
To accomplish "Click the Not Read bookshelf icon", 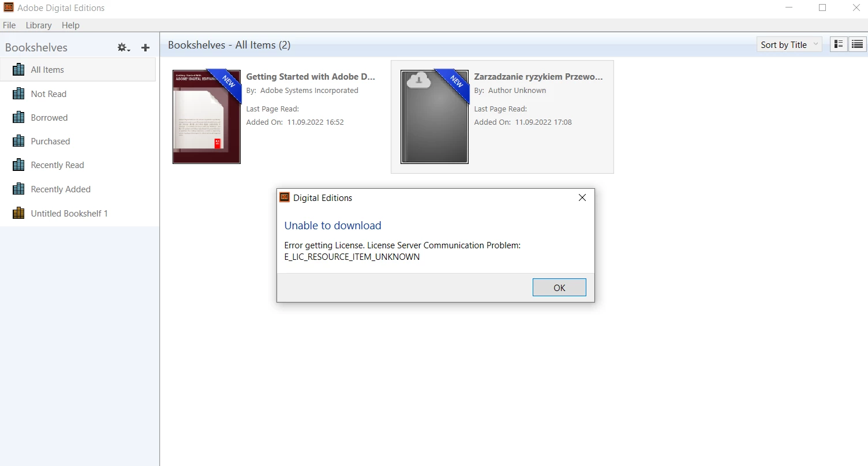I will point(18,94).
